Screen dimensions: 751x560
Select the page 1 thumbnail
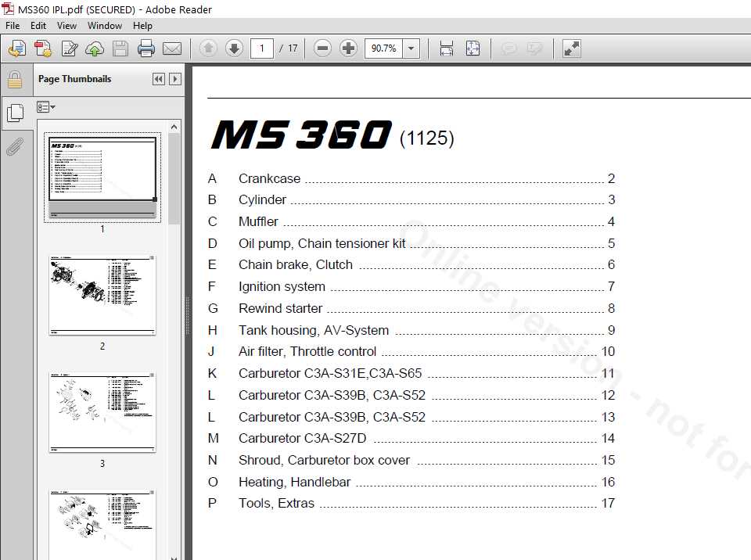(x=102, y=178)
